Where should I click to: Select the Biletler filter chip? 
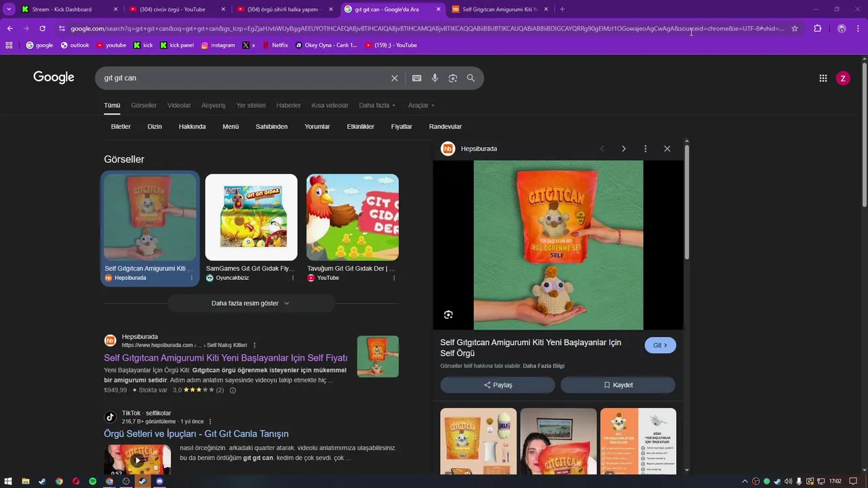click(121, 127)
